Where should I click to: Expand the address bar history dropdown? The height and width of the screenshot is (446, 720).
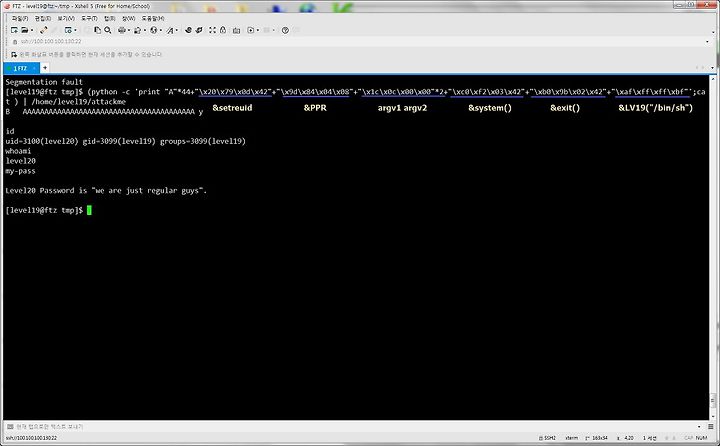click(x=707, y=42)
